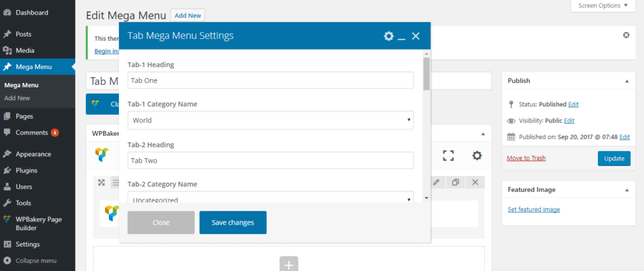Click the Tab-1 Heading input field
Image resolution: width=644 pixels, height=271 pixels.
[270, 80]
